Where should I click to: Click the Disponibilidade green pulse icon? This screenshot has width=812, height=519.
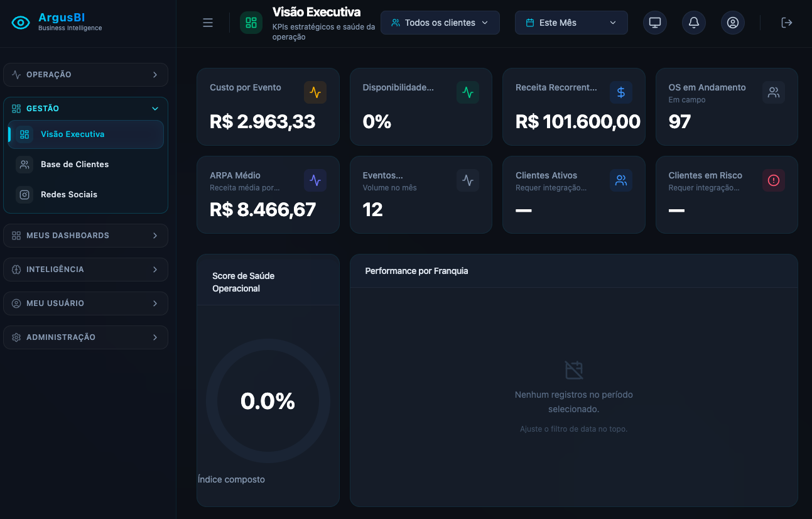tap(468, 92)
